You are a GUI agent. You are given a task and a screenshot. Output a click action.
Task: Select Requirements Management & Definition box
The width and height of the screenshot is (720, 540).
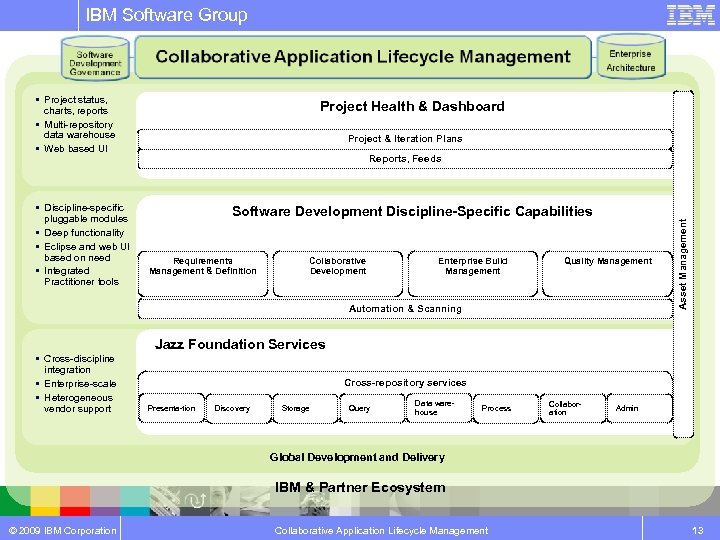coord(203,274)
